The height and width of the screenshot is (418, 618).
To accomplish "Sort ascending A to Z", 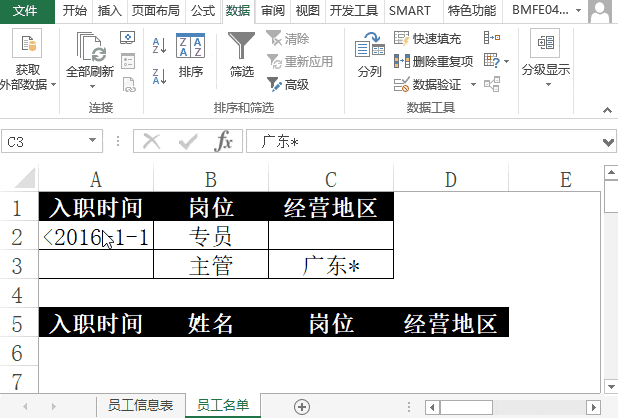I will pos(159,45).
